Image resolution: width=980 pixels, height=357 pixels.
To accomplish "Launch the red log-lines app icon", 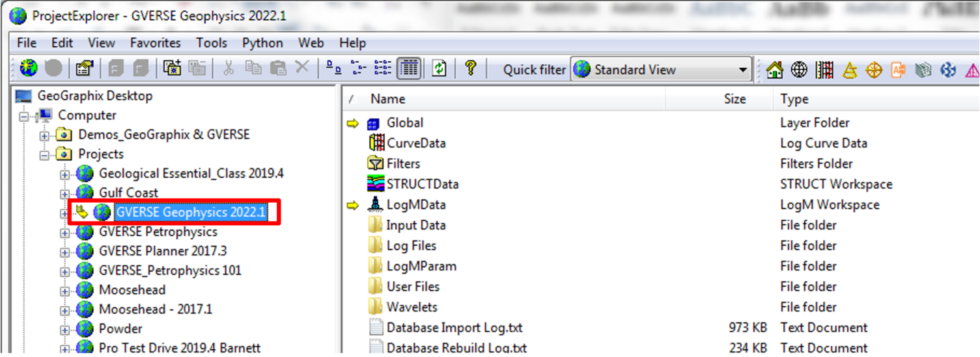I will pos(824,70).
